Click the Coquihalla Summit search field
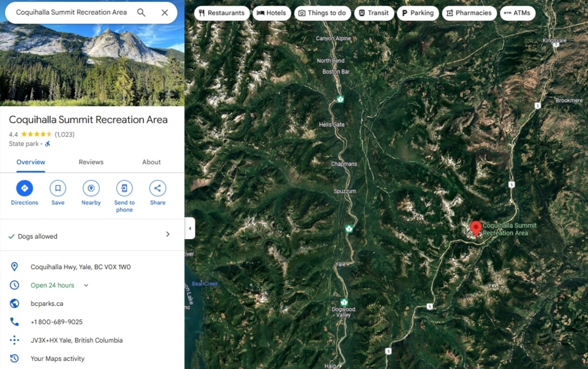This screenshot has width=588, height=369. click(x=71, y=12)
